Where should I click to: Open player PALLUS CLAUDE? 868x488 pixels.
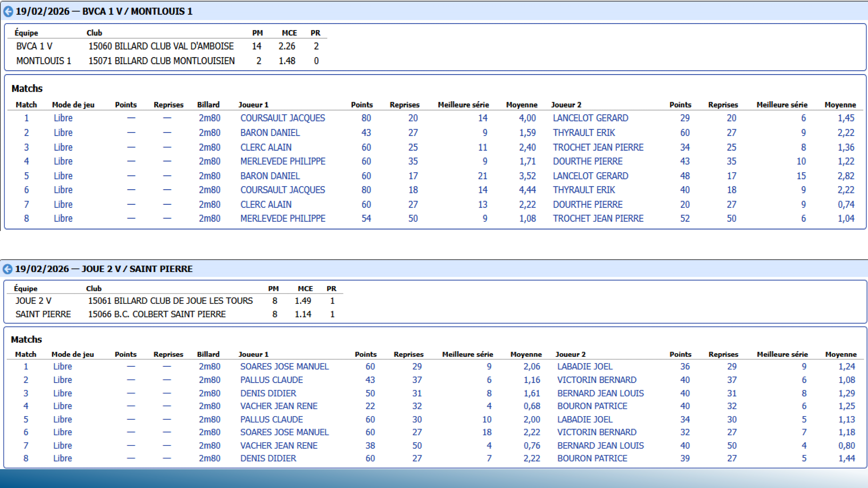[x=271, y=380]
